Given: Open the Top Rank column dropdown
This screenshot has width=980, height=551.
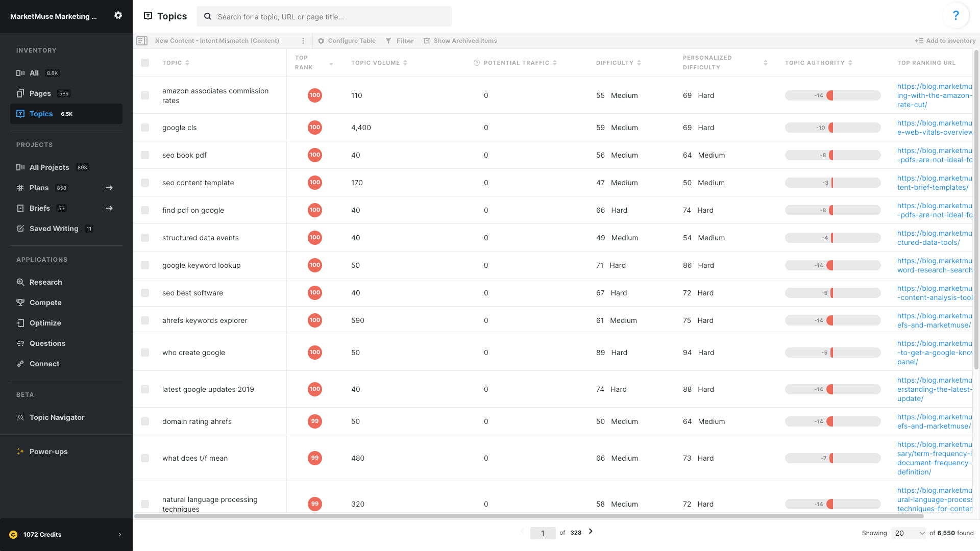Looking at the screenshot, I should tap(331, 64).
